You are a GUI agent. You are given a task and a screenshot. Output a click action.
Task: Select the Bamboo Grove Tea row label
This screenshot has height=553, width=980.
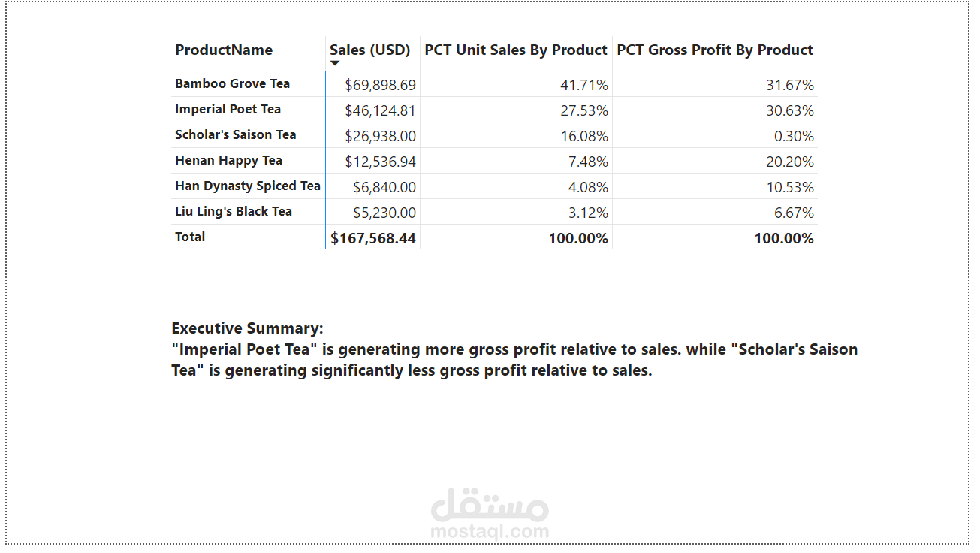pyautogui.click(x=233, y=84)
